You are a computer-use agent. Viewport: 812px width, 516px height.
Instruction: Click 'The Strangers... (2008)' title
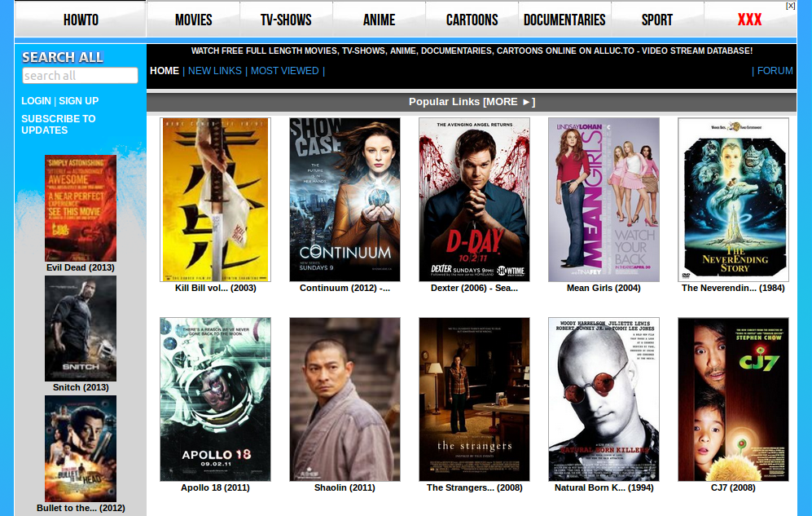[x=474, y=488]
